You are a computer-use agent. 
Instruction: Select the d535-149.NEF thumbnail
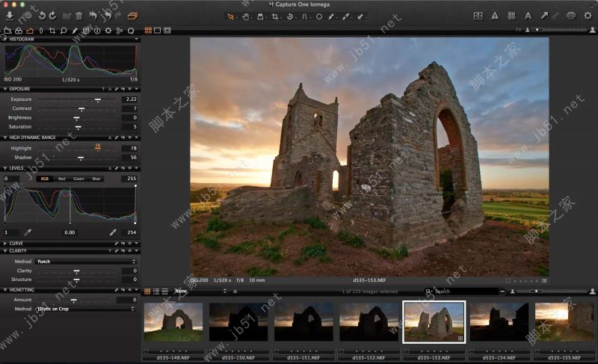pyautogui.click(x=173, y=321)
